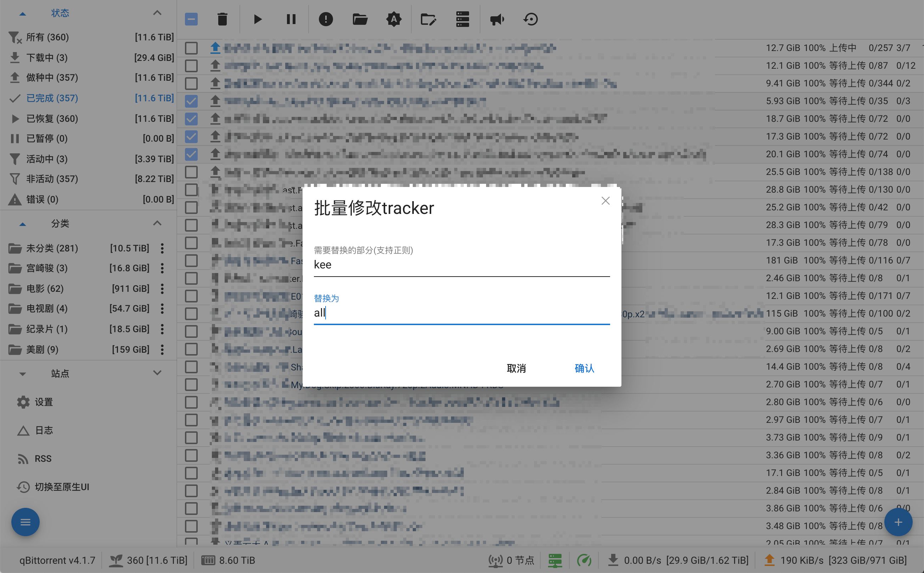
Task: Click the 确认 button
Action: point(584,368)
